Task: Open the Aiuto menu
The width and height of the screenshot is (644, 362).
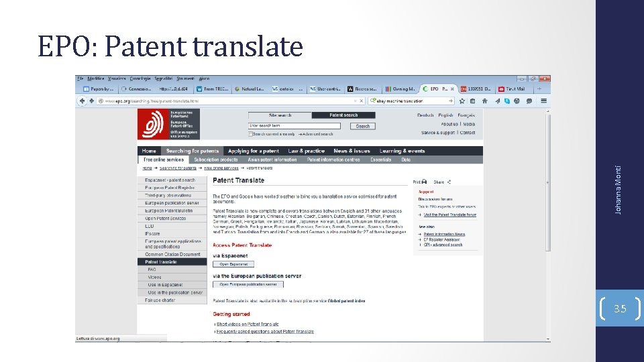Action: (x=204, y=78)
